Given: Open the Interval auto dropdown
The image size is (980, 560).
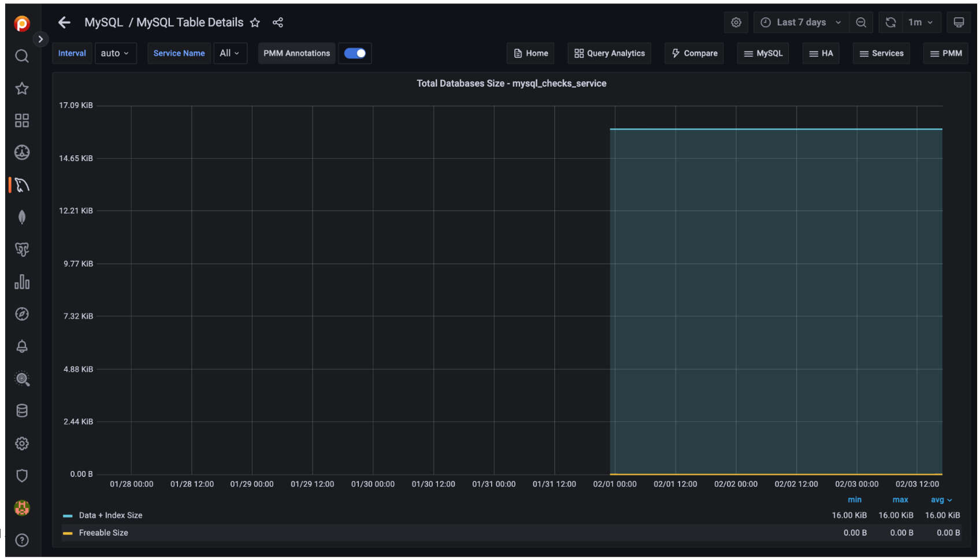Looking at the screenshot, I should click(115, 53).
